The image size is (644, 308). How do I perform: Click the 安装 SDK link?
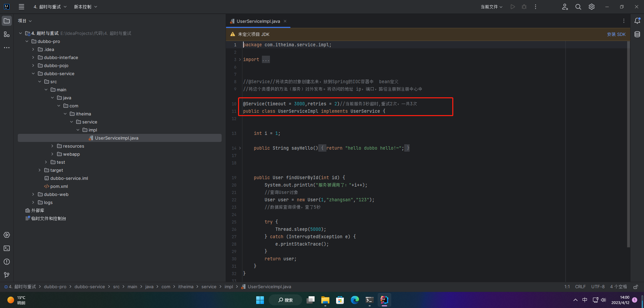coord(616,34)
